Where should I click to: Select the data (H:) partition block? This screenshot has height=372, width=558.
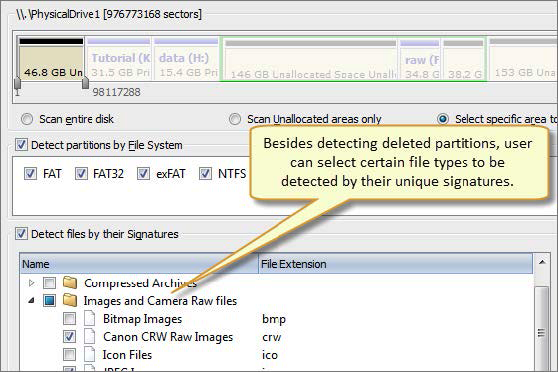pyautogui.click(x=186, y=59)
